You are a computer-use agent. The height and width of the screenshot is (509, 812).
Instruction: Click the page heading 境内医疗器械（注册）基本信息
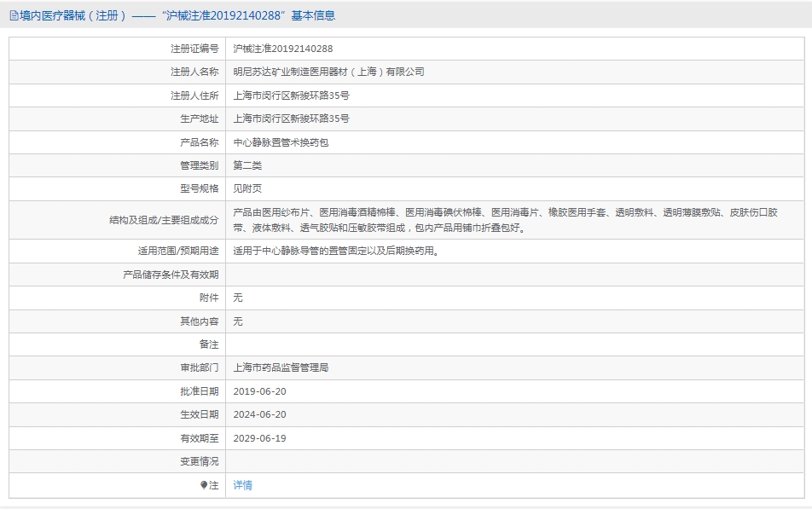tap(177, 16)
